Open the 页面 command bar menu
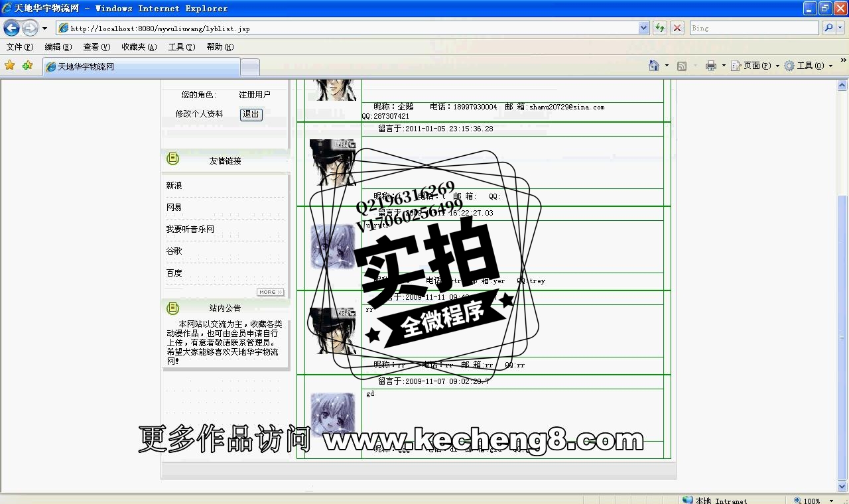Viewport: 849px width, 504px height. 756,66
